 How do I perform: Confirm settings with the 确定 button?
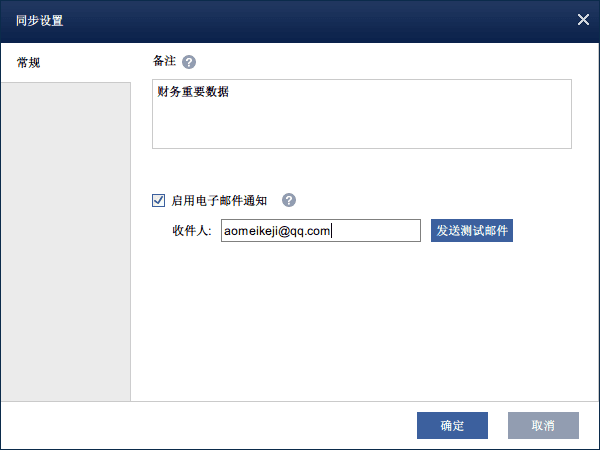coord(452,425)
